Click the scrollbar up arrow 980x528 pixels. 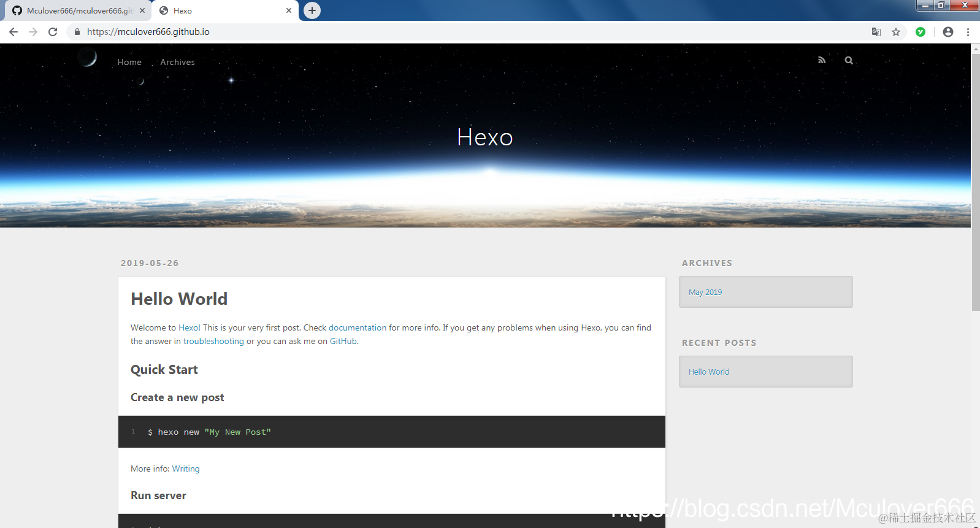(976, 48)
